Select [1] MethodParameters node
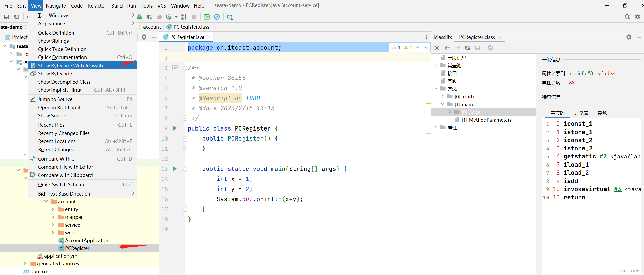644x275 pixels. (x=486, y=120)
